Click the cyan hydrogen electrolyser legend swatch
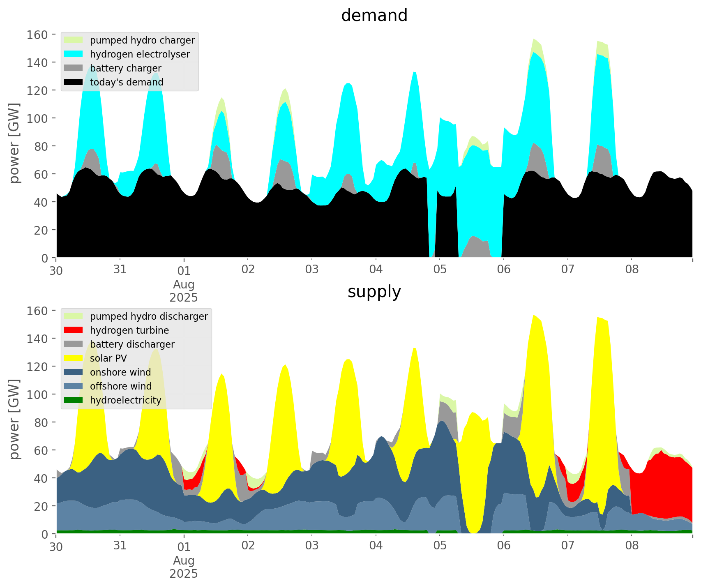701x588 pixels. point(74,54)
